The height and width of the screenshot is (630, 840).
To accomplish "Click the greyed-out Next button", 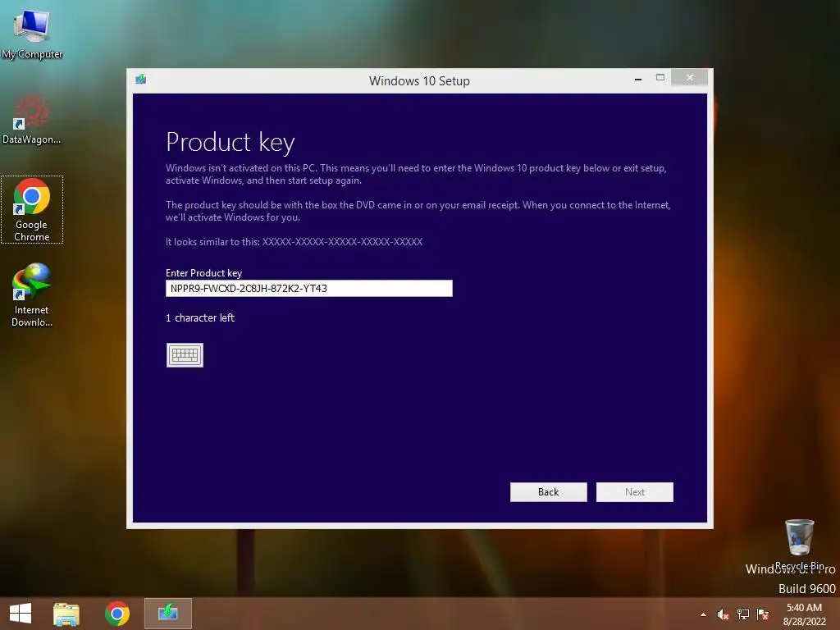I will 635,492.
